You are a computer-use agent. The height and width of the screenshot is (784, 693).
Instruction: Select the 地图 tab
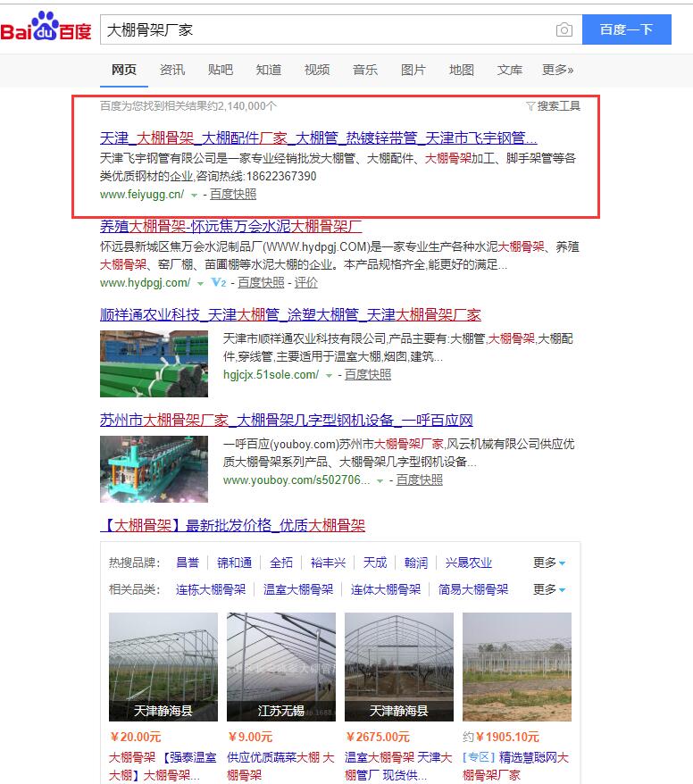click(462, 70)
